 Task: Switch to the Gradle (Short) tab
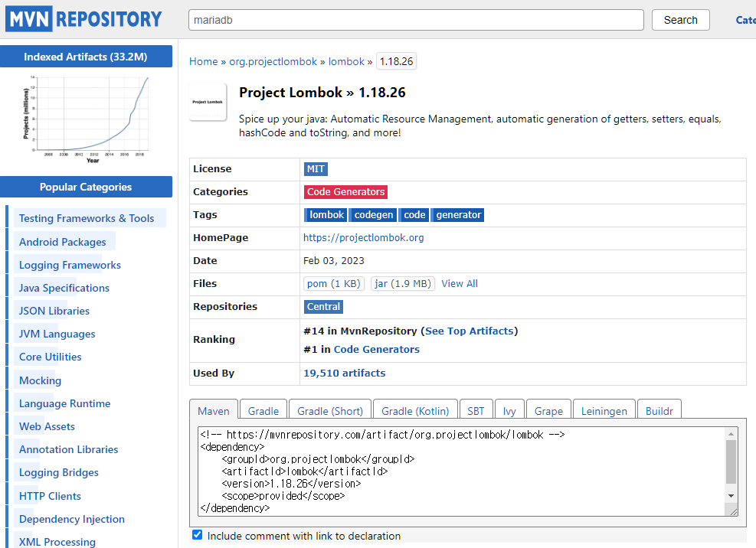click(x=330, y=409)
